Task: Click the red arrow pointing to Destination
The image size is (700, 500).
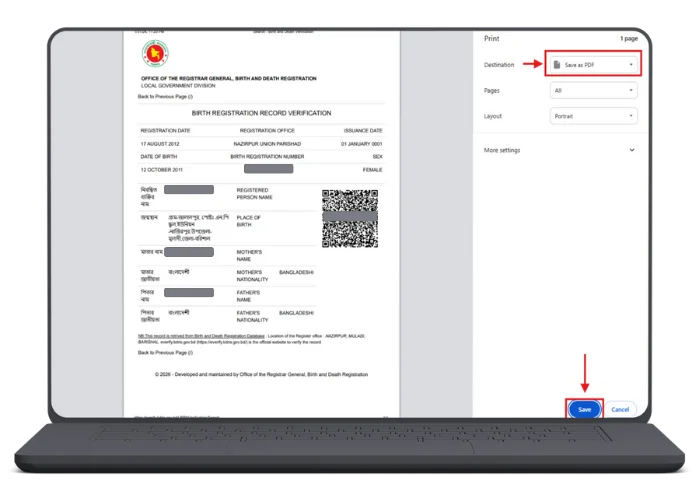Action: point(529,65)
